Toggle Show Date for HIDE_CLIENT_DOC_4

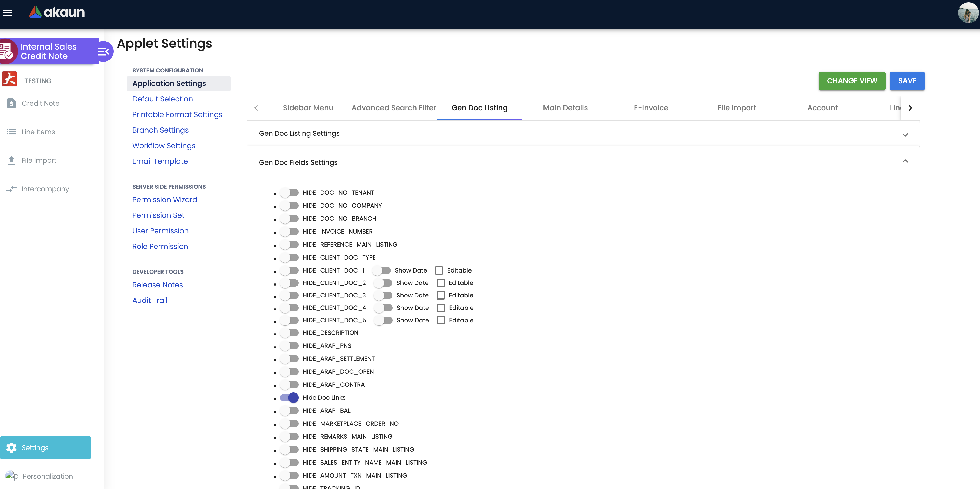(x=383, y=308)
